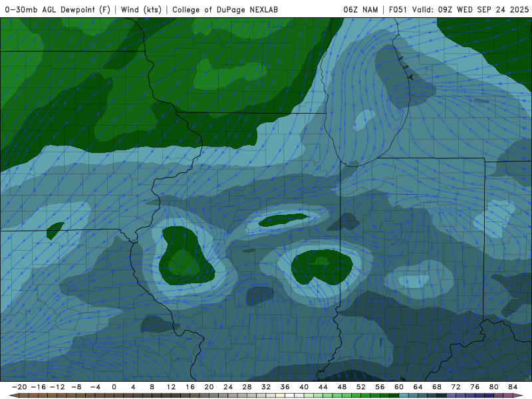The image size is (532, 399).
Task: Click the 64 legend value
Action: pos(418,387)
